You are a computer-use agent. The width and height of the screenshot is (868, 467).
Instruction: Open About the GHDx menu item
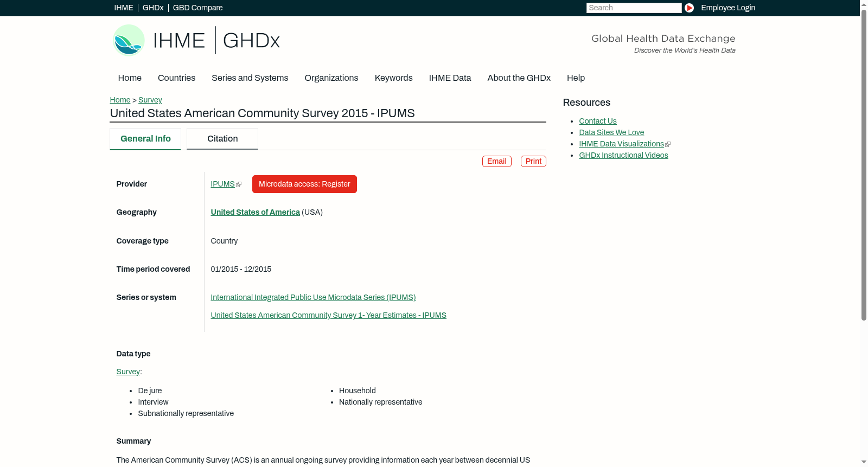click(519, 78)
